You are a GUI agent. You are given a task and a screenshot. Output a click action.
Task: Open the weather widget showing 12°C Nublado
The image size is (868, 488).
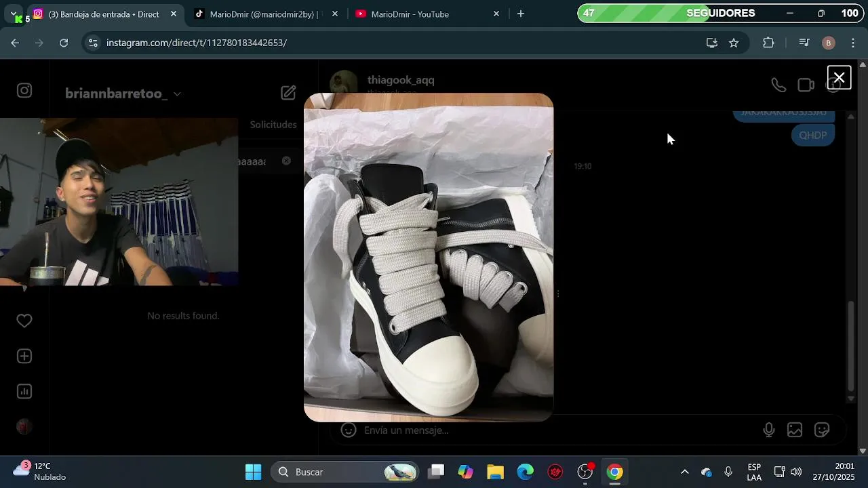[41, 472]
